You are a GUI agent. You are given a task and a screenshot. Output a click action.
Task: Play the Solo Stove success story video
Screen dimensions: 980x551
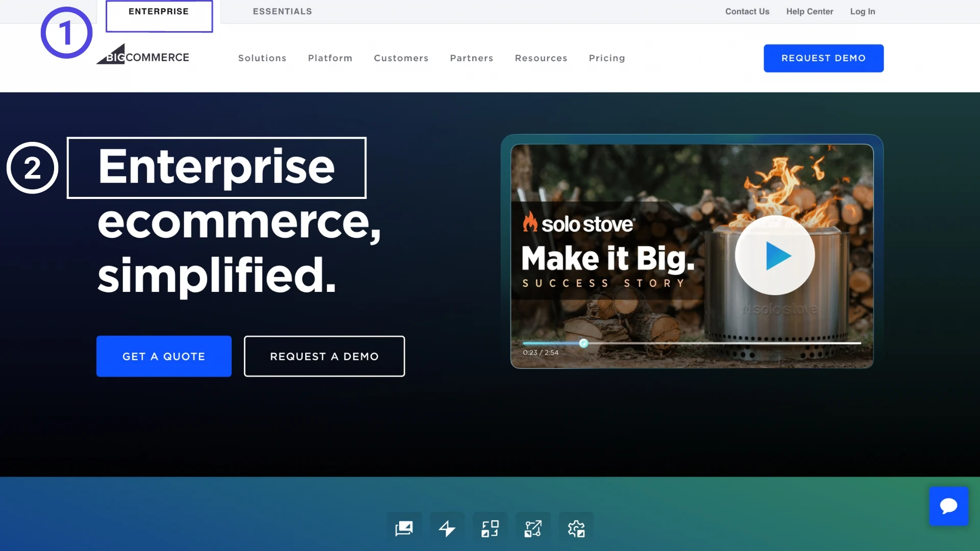pos(775,255)
